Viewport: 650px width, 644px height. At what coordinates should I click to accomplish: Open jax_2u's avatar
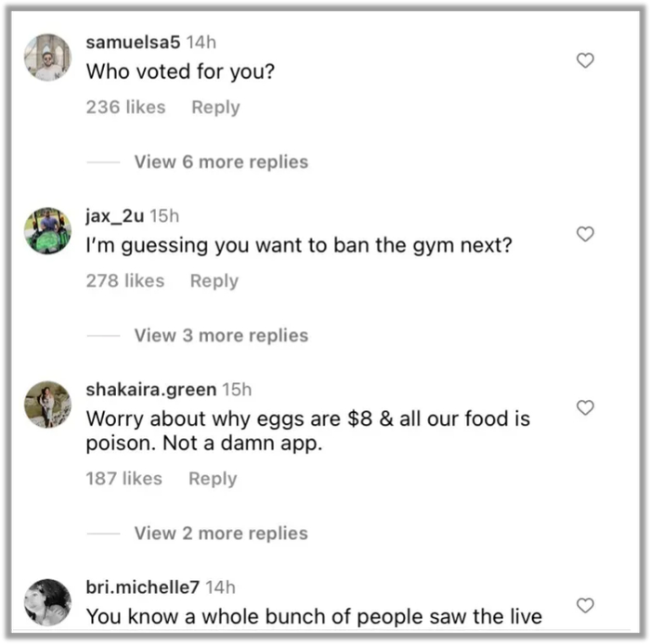[47, 231]
